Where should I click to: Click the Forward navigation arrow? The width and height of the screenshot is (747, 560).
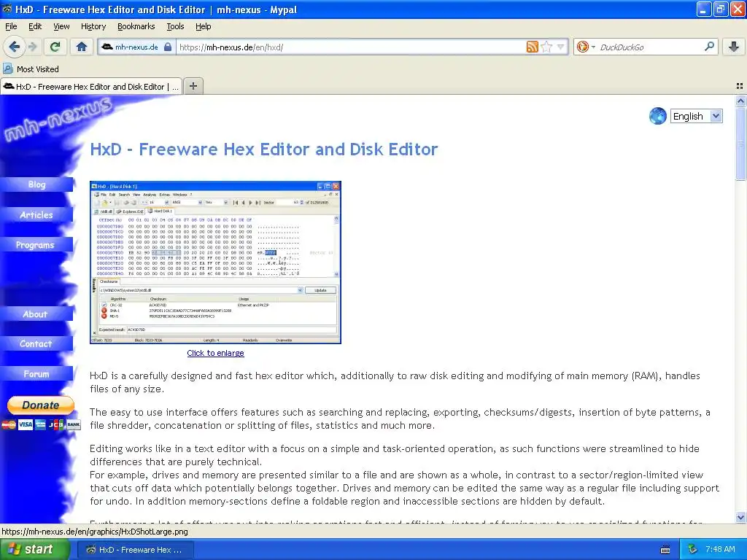point(33,47)
